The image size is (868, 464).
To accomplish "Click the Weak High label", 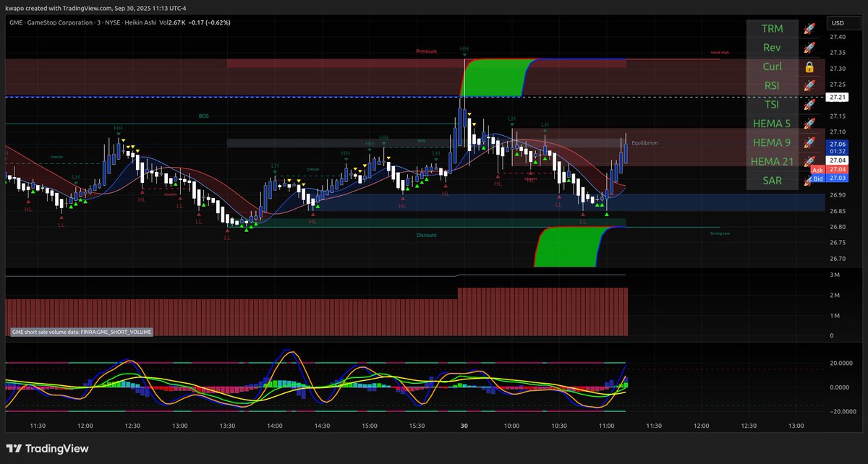I will (x=719, y=52).
